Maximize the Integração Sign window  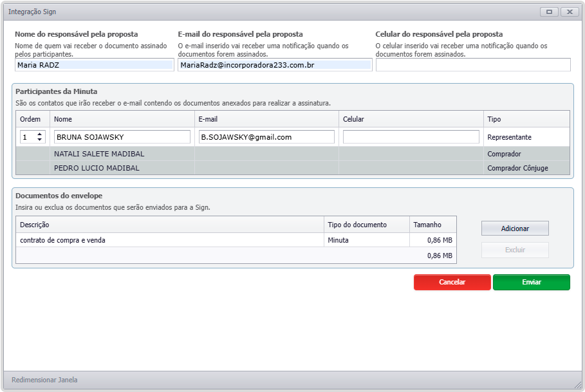point(550,12)
